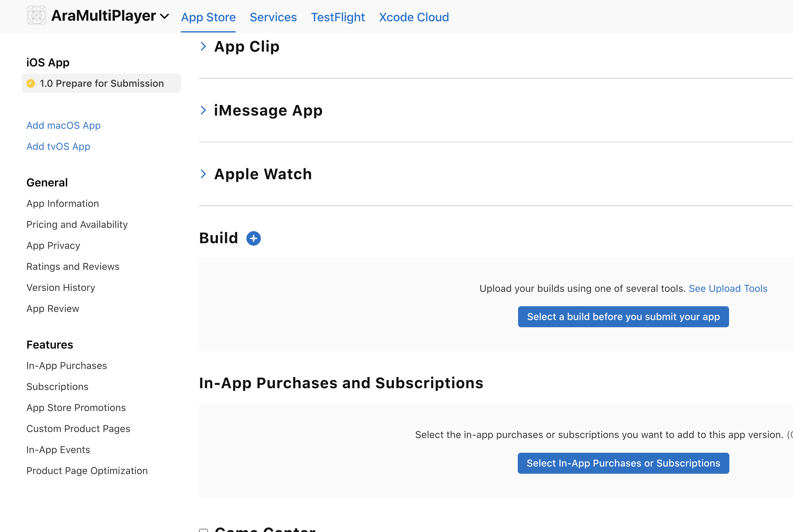Viewport: 793px width, 532px height.
Task: Click the yellow status icon beside 1.0
Action: coord(31,83)
